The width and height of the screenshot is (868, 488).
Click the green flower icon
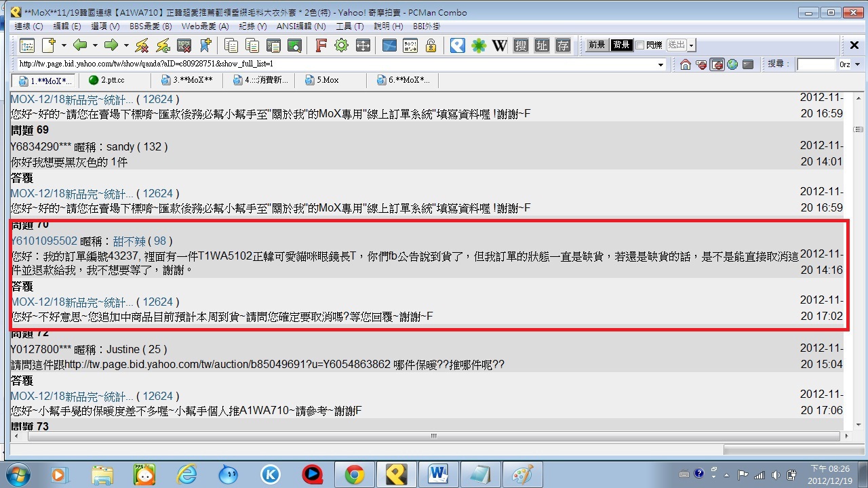[x=479, y=45]
